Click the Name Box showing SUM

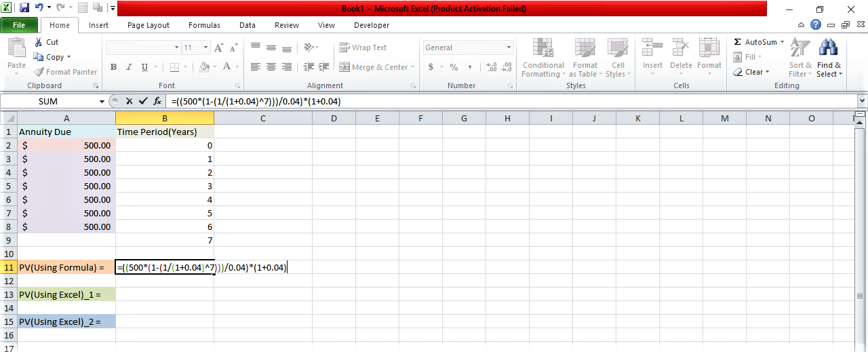[49, 101]
